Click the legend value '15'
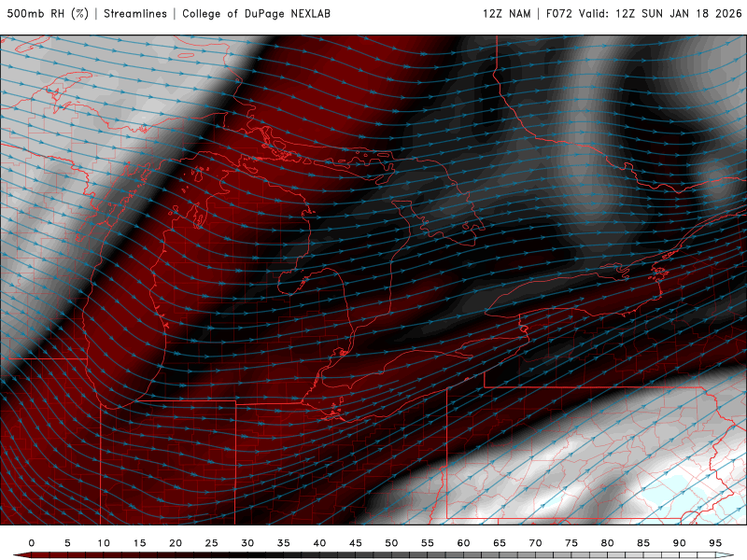 [139, 543]
